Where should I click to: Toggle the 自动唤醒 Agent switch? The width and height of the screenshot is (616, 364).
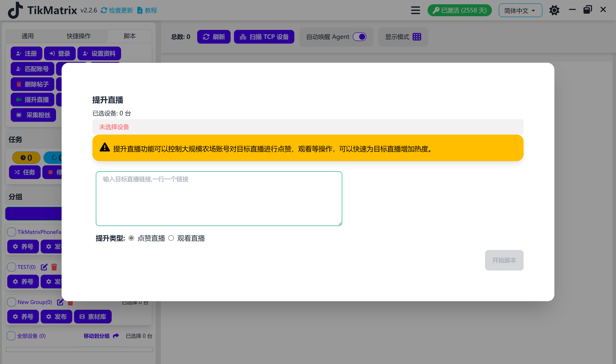(359, 37)
